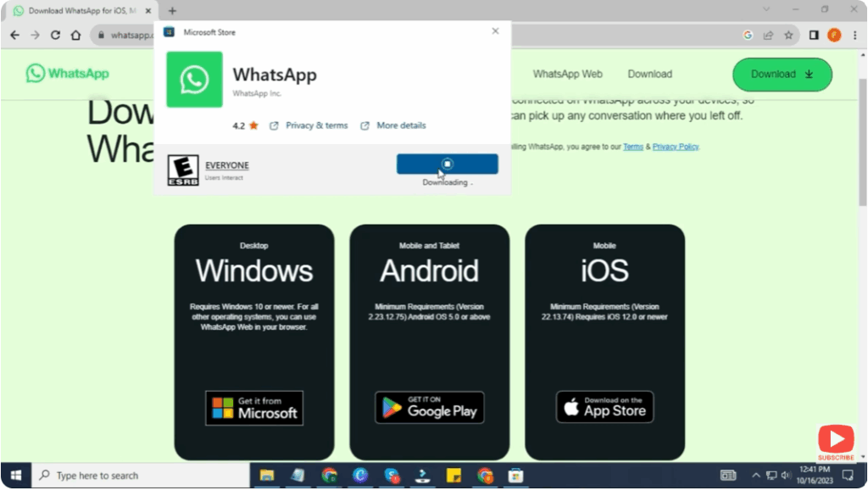Screen dimensions: 868x490
Task: Select the Apple App Store badge
Action: [604, 406]
